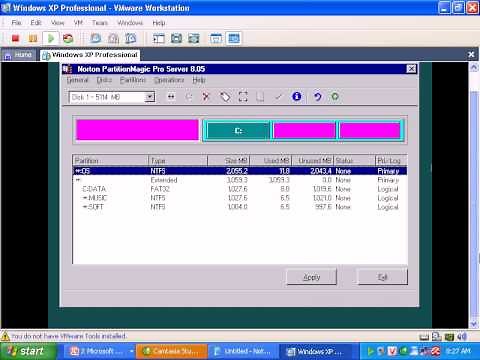Click the Take Snapshot toolbar icon
Screen dimensions: 480x360
click(96, 38)
